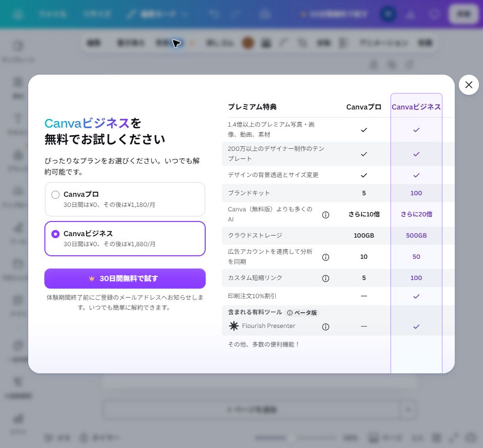Click the クラウドストレージ row label
This screenshot has width=483, height=448.
[x=255, y=235]
